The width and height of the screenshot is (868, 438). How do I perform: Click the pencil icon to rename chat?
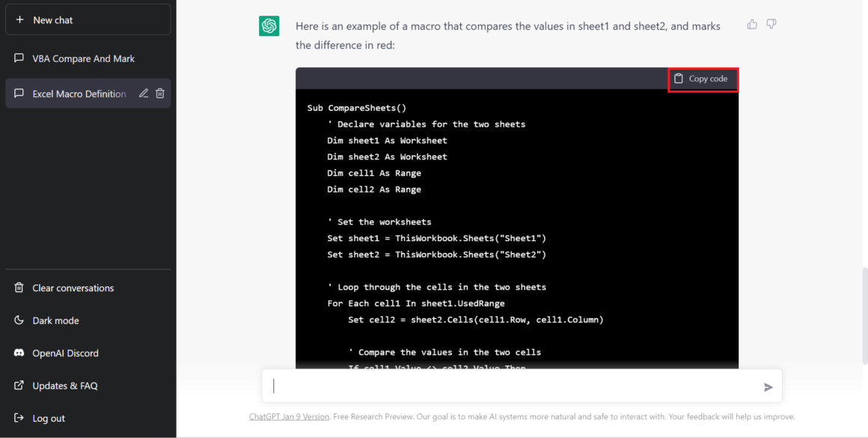144,94
